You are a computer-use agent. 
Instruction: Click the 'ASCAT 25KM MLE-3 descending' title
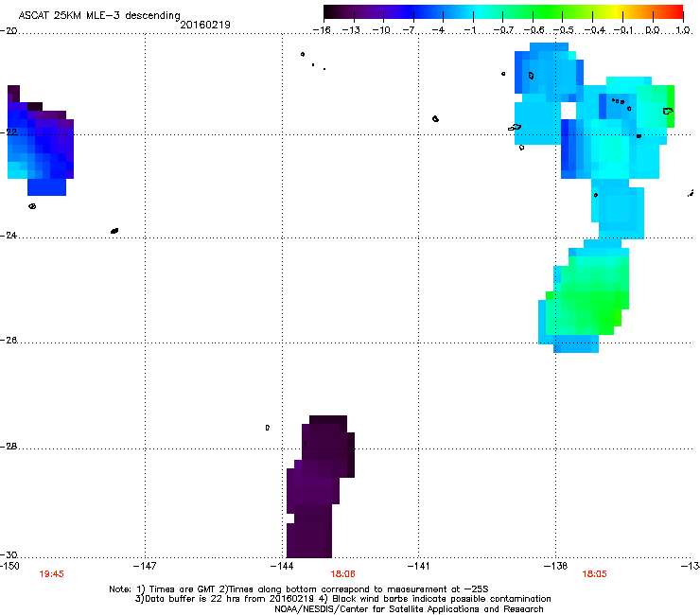point(99,15)
